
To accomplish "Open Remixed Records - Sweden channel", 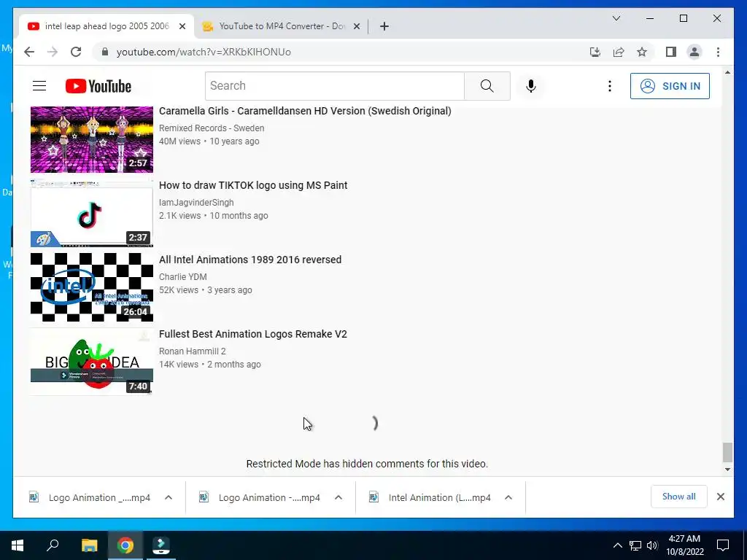I will click(212, 128).
